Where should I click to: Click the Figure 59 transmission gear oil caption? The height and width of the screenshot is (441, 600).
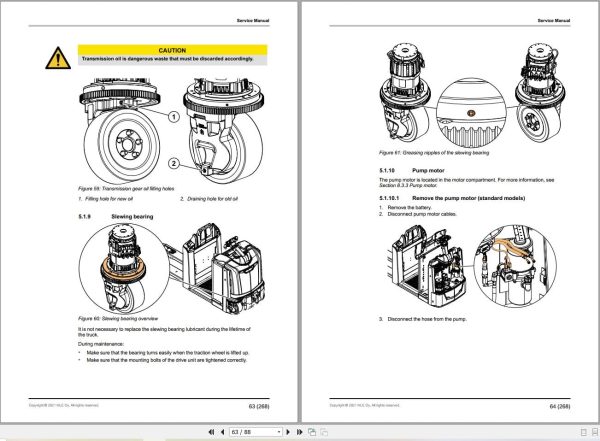click(126, 188)
